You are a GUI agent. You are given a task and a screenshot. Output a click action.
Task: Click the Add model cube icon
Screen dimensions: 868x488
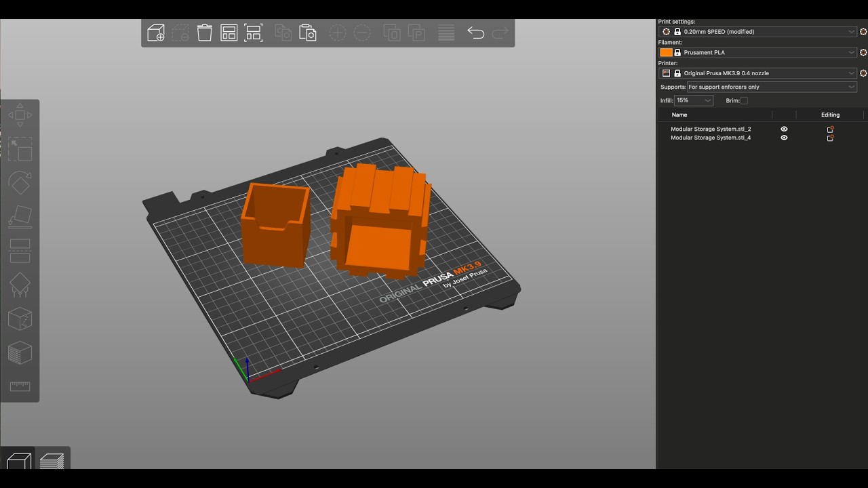[156, 33]
